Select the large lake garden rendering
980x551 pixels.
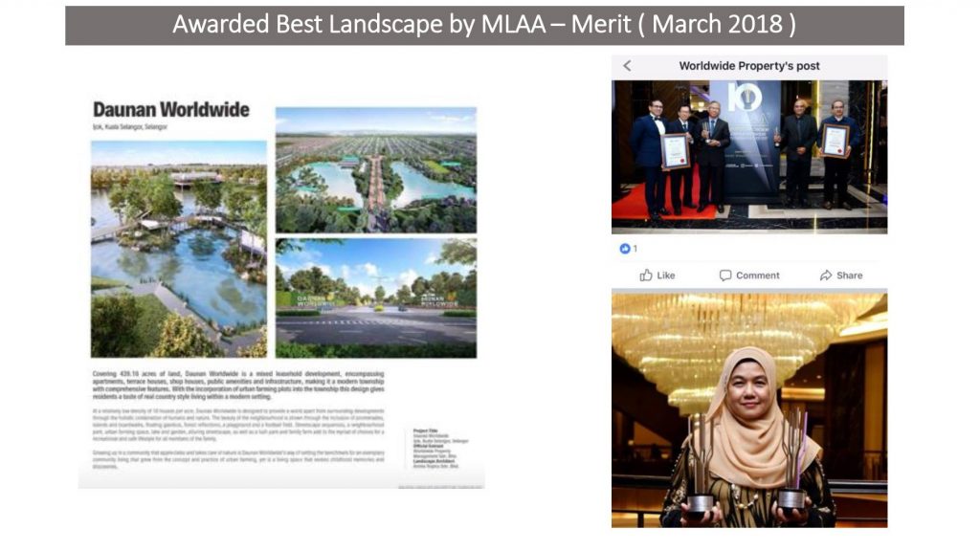(179, 249)
